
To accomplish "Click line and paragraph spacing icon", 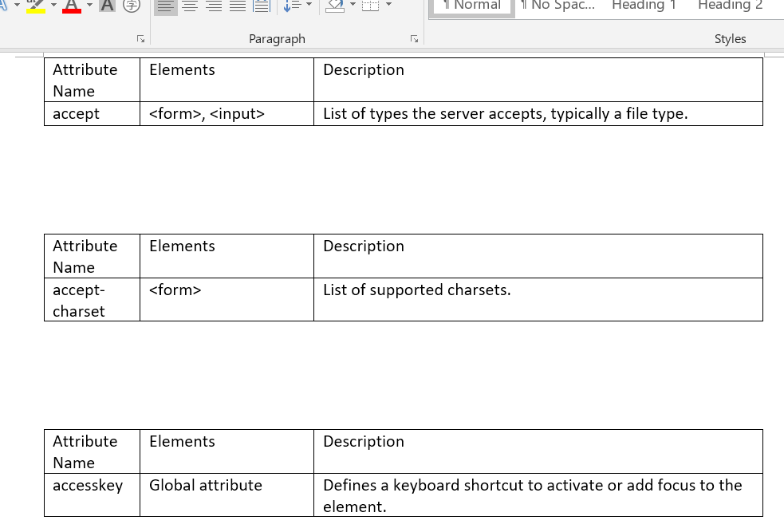I will pos(291,6).
